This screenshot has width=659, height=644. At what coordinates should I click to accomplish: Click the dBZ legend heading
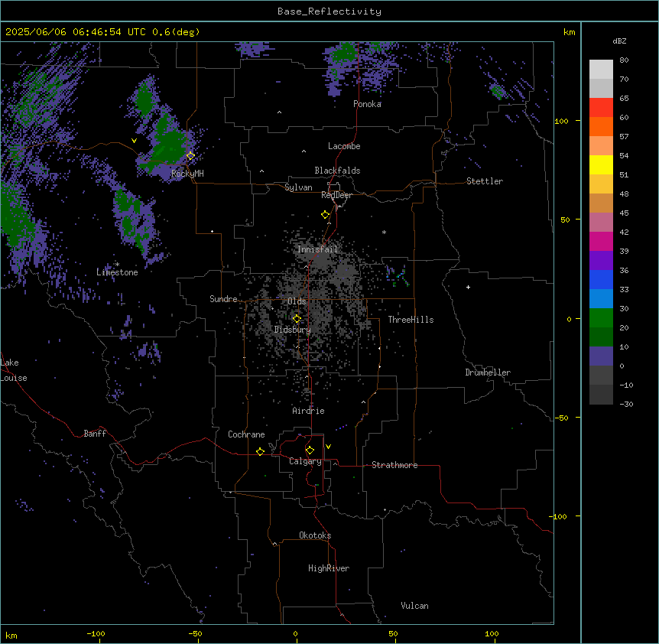(619, 41)
